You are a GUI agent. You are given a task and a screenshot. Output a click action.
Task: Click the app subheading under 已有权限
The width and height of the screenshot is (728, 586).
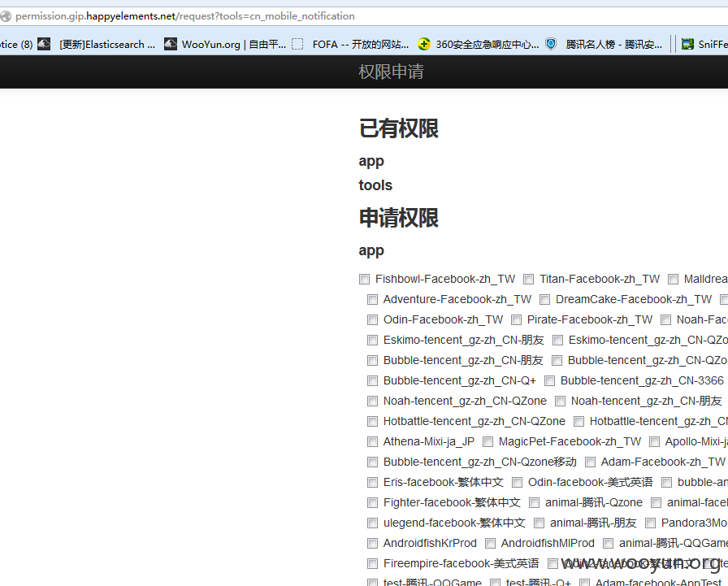click(x=371, y=162)
